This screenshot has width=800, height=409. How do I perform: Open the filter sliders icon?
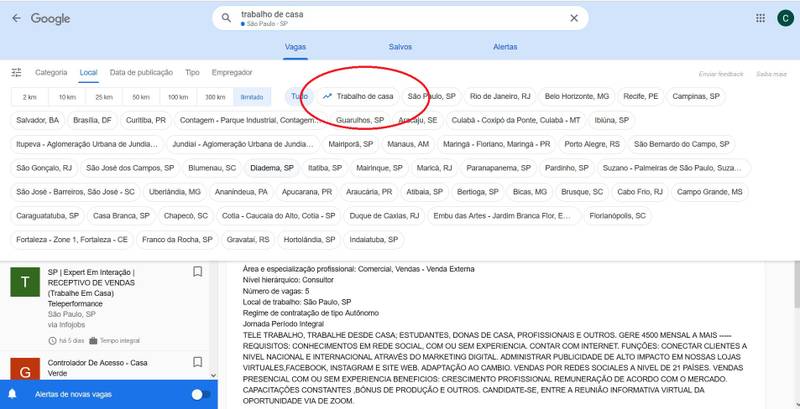[16, 72]
